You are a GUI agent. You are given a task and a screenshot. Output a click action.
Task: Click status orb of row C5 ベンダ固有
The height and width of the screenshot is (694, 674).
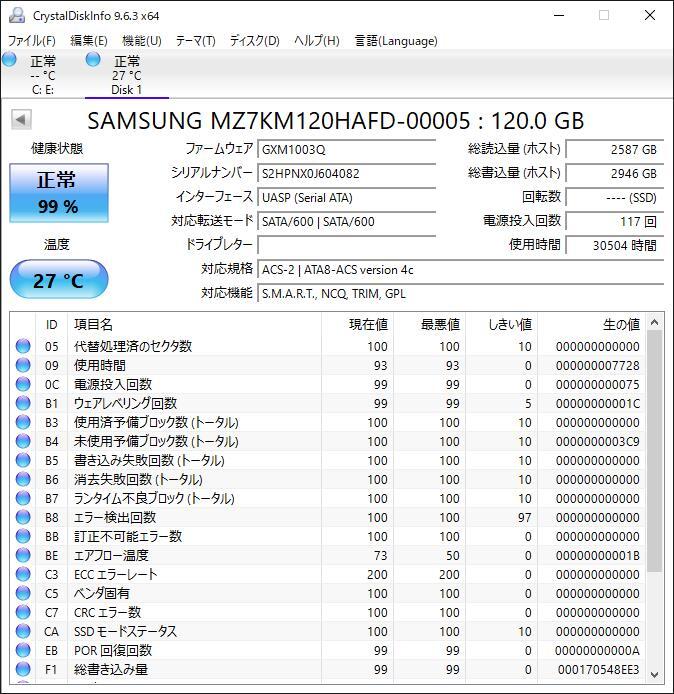click(23, 594)
